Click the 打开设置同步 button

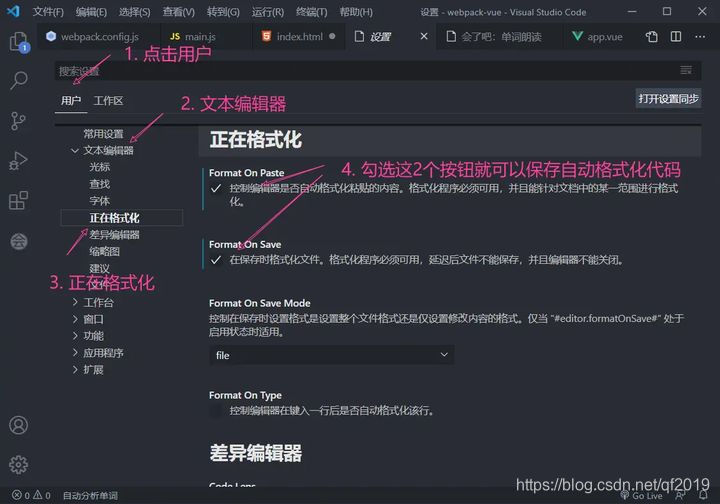coord(668,99)
